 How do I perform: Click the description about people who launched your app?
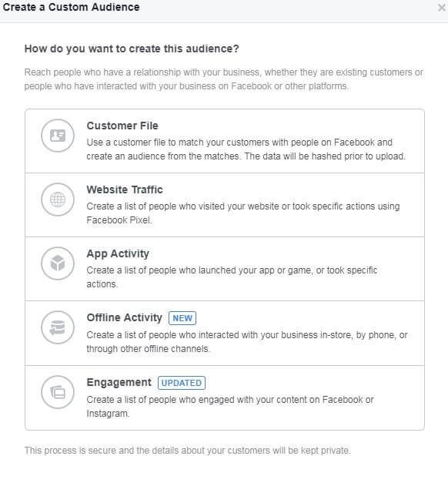point(232,277)
